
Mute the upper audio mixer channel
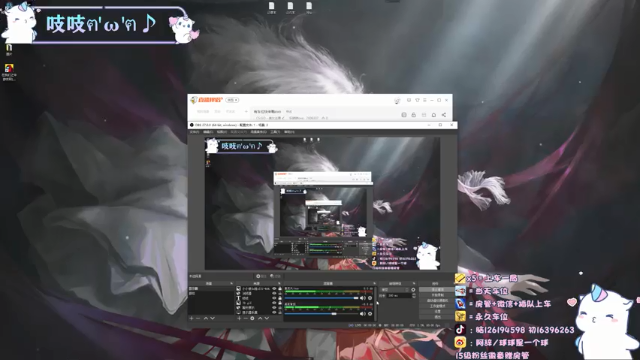363,298
